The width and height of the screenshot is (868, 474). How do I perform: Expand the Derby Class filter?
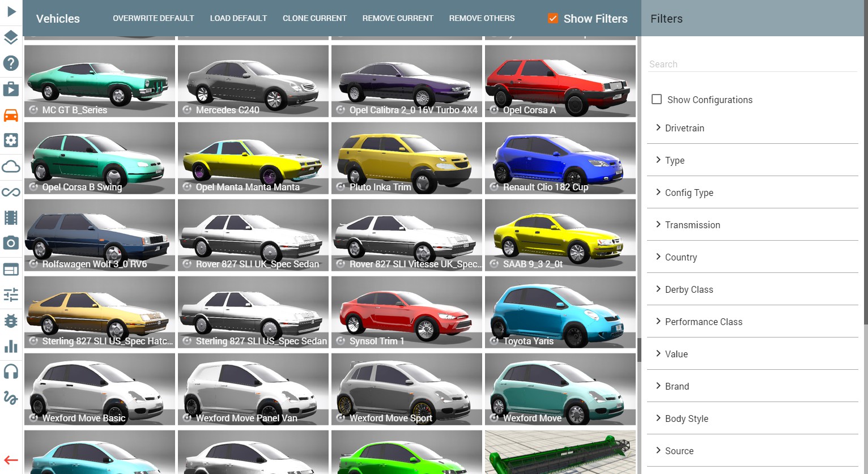coord(752,289)
